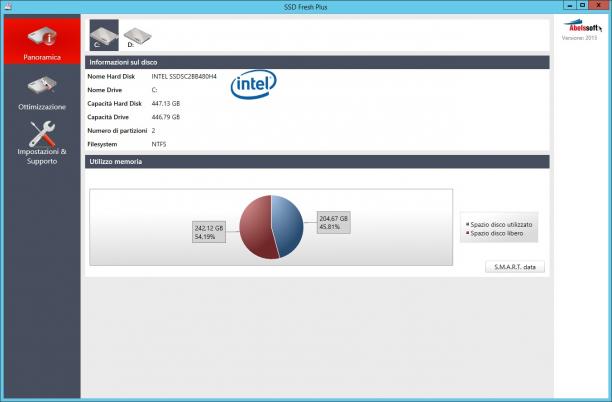
Task: Click legend entry Spazio disco utilizzato
Action: (499, 225)
